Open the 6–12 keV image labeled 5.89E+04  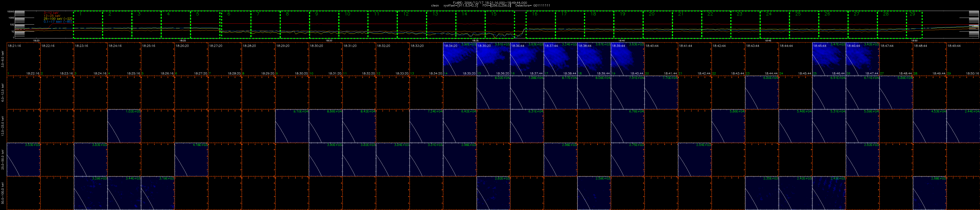896,93
